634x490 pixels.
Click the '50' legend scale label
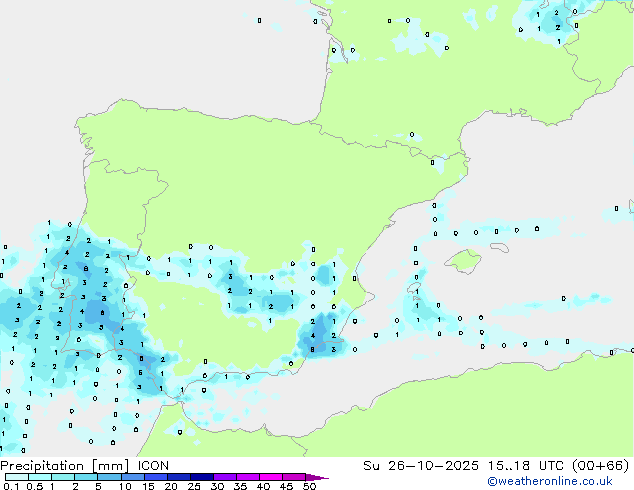[x=310, y=486]
